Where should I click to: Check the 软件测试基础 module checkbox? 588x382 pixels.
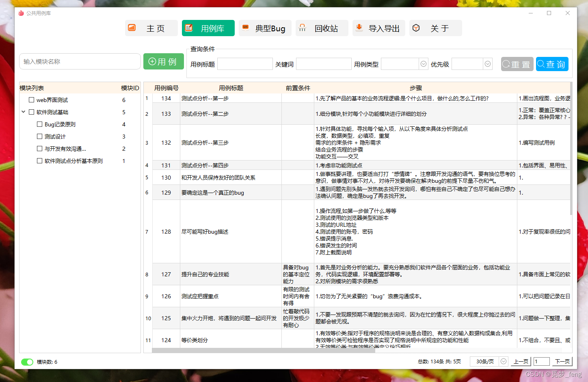31,112
